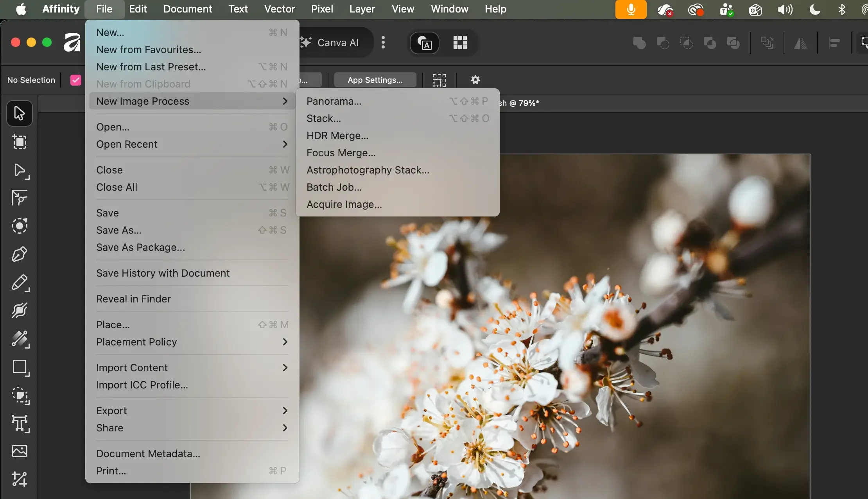Toggle the pixel grid view button
Viewport: 868px width, 499px height.
[460, 42]
